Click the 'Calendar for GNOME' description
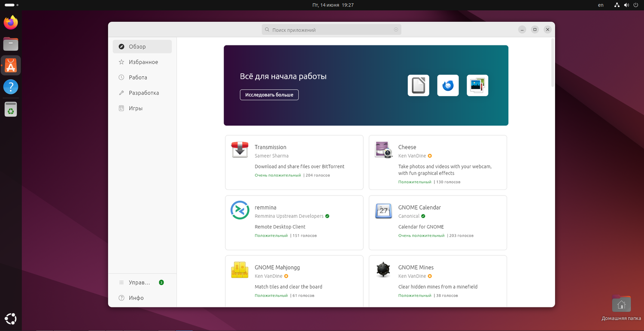 tap(421, 227)
